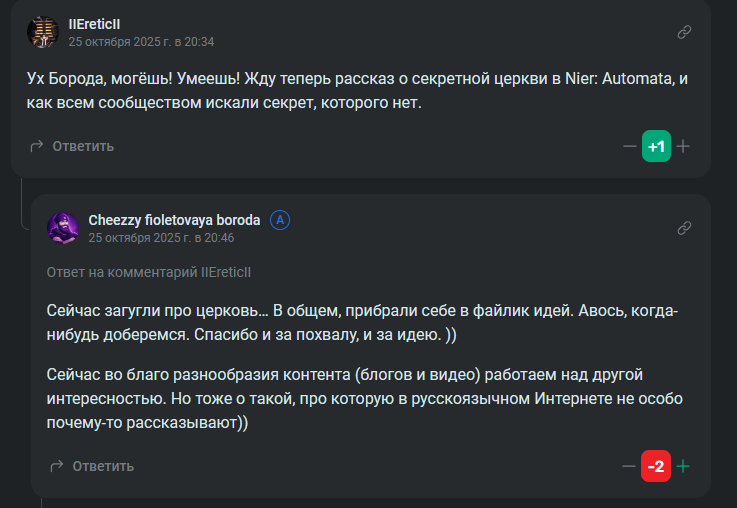Open Cheezzy fioletovaya boroda's purple avatar
The height and width of the screenshot is (508, 737).
tap(63, 228)
